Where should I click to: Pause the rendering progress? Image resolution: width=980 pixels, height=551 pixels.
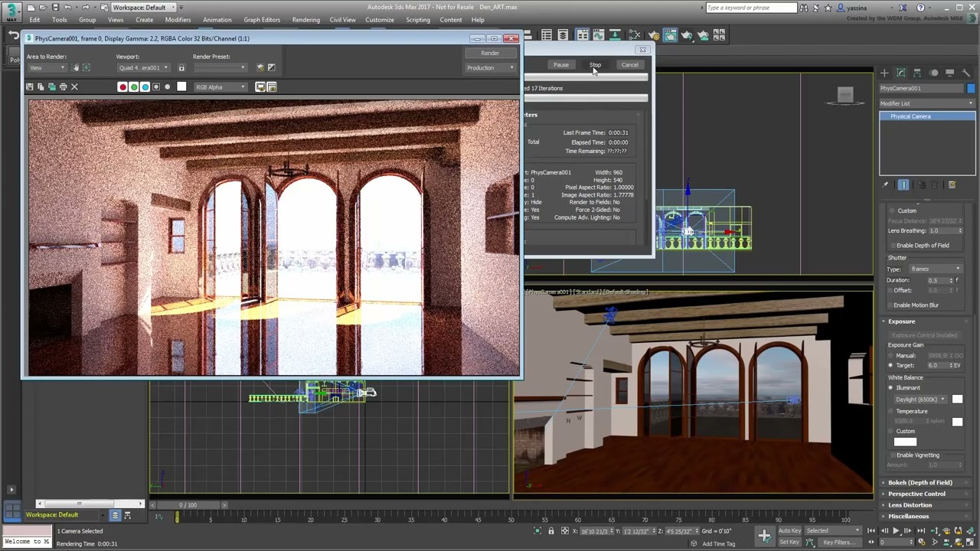click(x=561, y=65)
